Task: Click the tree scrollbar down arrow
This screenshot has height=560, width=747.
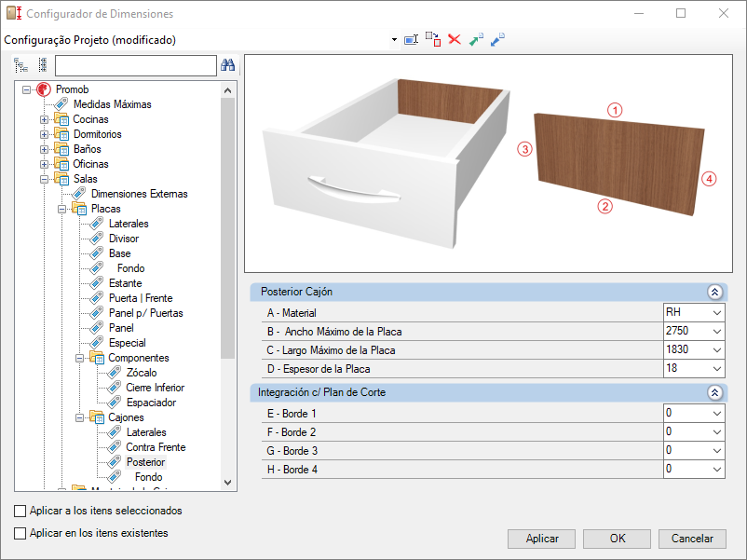Action: [227, 483]
